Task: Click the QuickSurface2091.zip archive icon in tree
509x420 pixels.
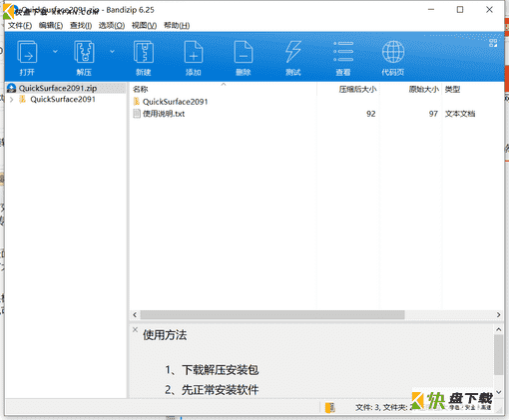Action: [x=11, y=88]
